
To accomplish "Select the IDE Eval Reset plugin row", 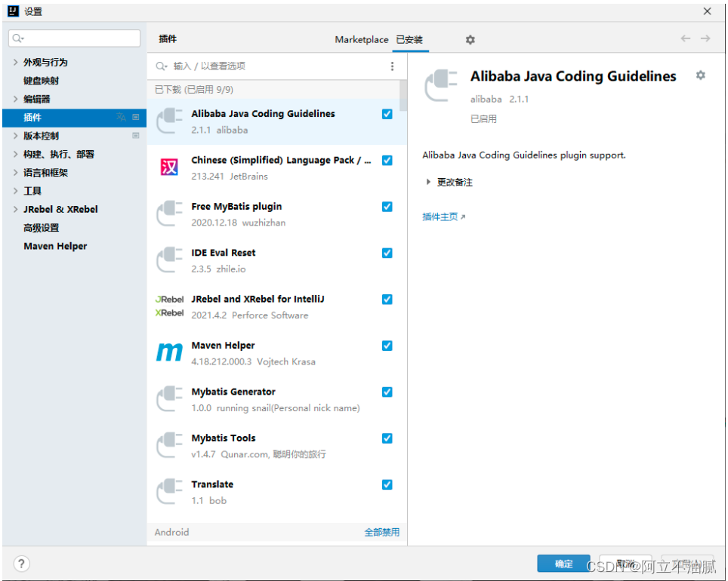I will (276, 260).
